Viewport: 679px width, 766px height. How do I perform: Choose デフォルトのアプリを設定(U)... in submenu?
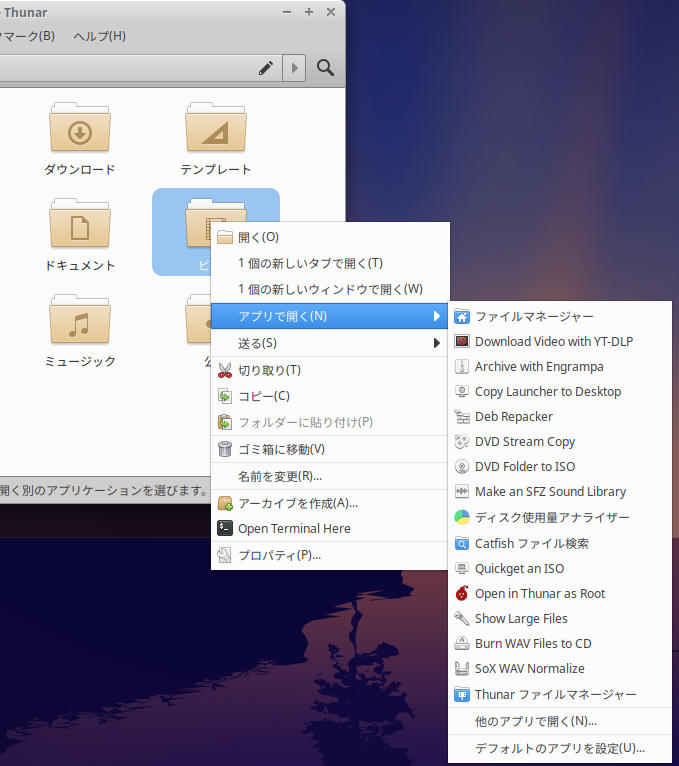[x=560, y=748]
